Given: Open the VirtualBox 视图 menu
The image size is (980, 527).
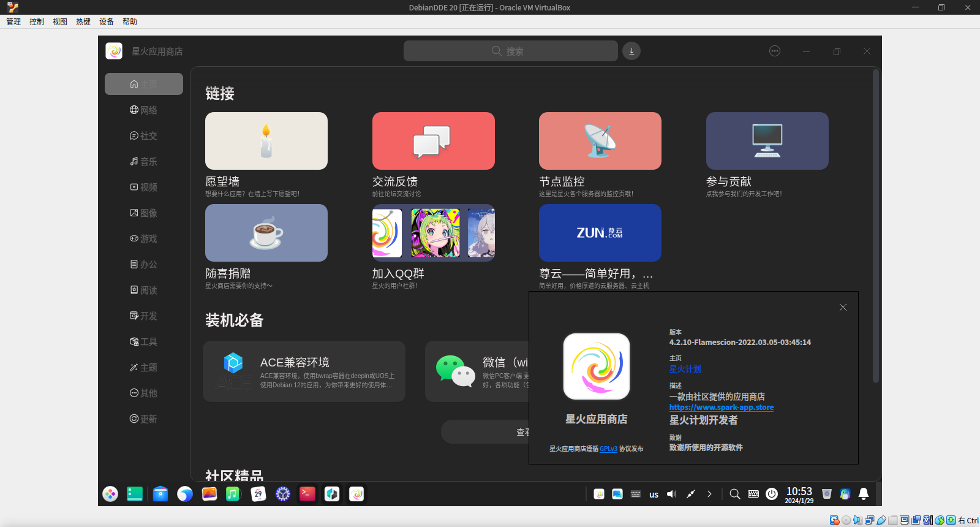Looking at the screenshot, I should tap(60, 21).
